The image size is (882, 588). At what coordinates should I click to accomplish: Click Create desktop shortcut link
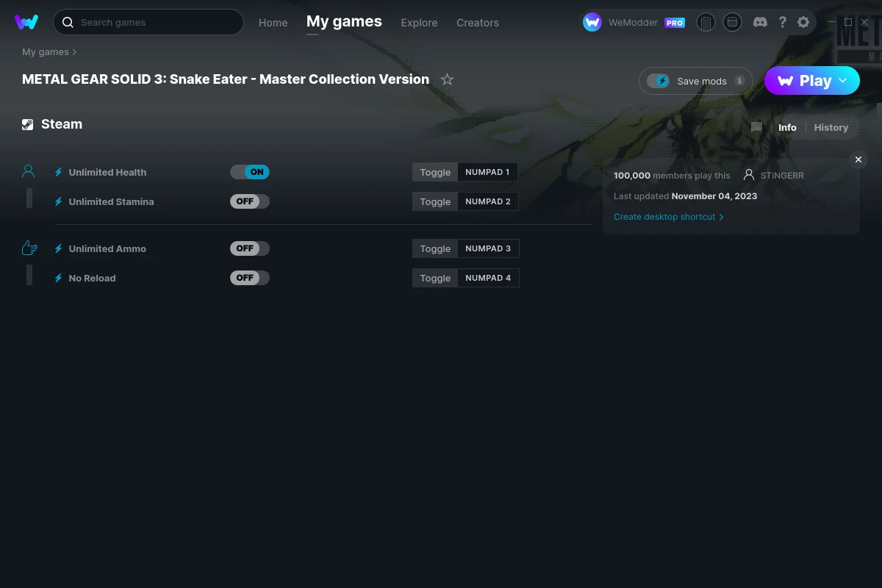[x=669, y=217]
